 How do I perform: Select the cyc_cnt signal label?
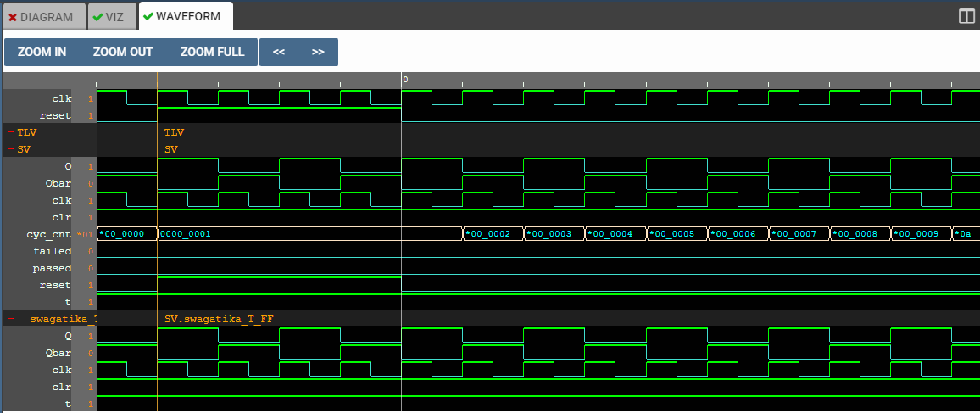pyautogui.click(x=49, y=234)
